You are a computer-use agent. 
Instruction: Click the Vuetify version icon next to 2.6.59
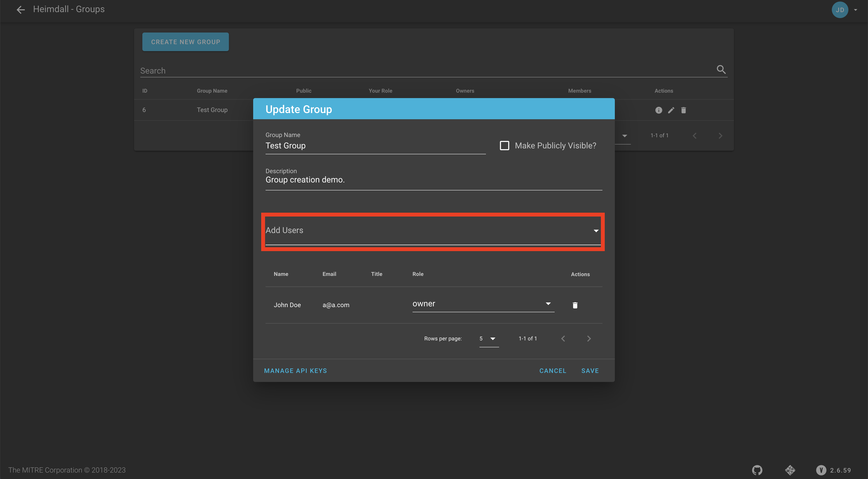point(821,470)
